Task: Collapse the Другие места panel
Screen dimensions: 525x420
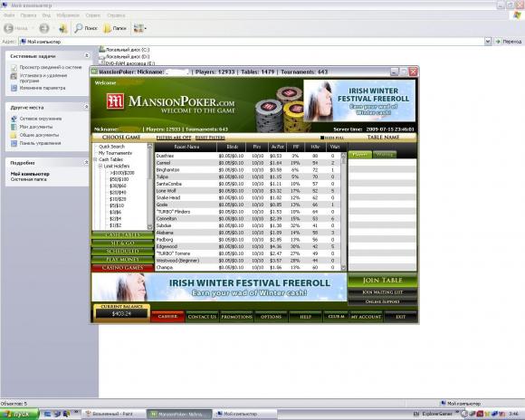Action: [x=86, y=107]
